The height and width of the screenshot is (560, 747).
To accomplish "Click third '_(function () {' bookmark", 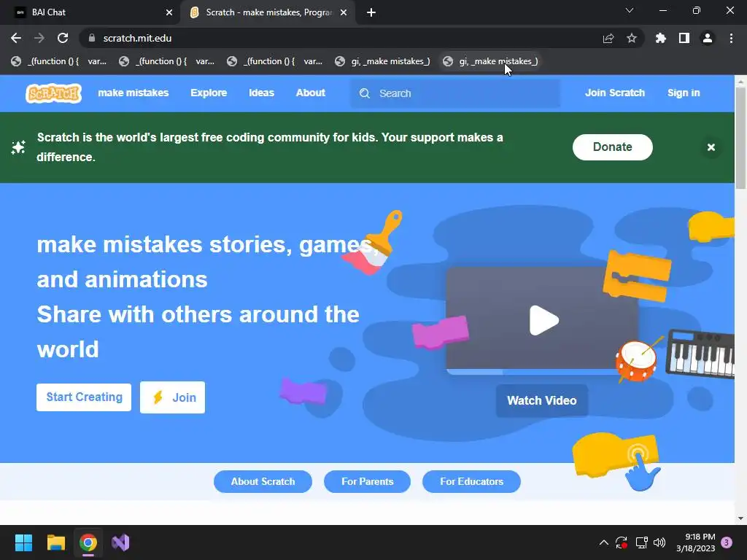I will click(274, 61).
